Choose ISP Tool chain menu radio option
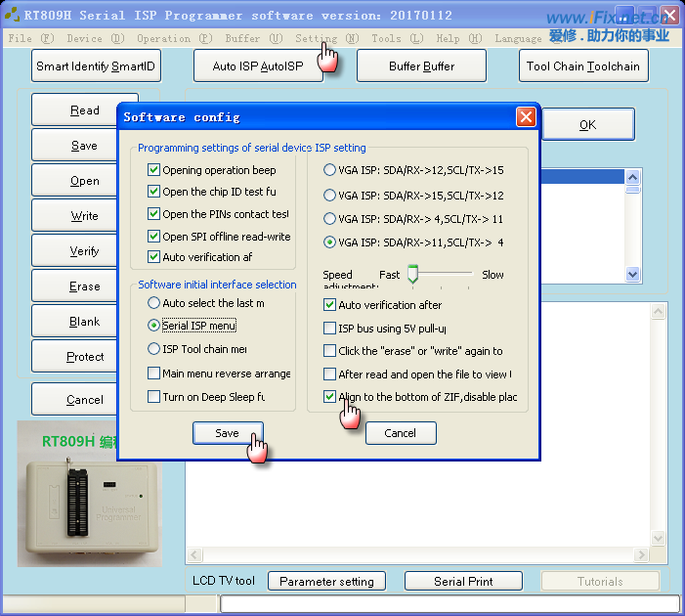Screen dimensions: 685x616 [x=153, y=349]
